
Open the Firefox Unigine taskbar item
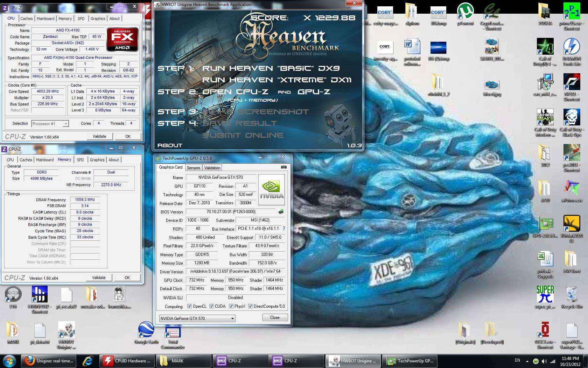pyautogui.click(x=49, y=361)
